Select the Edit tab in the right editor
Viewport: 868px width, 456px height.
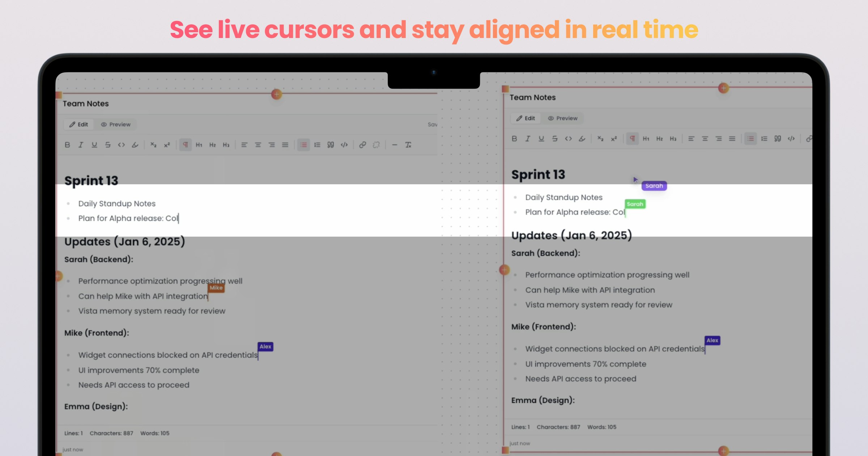[x=526, y=118]
